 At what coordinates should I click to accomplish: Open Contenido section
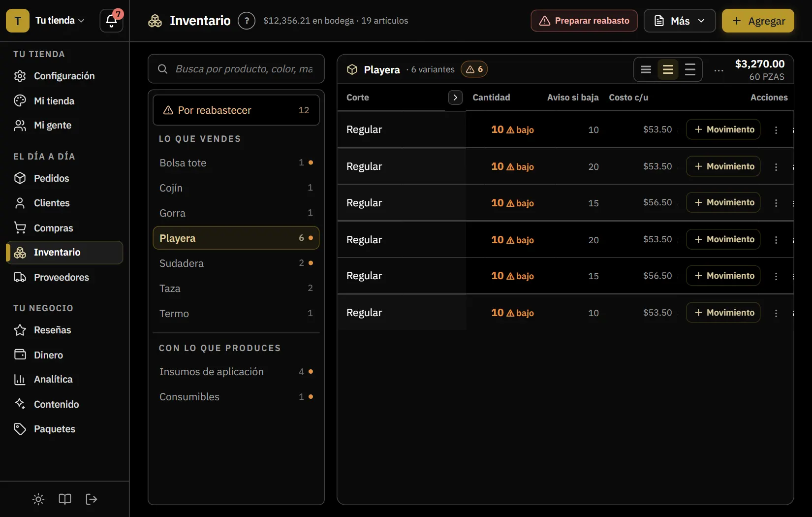tap(64, 404)
